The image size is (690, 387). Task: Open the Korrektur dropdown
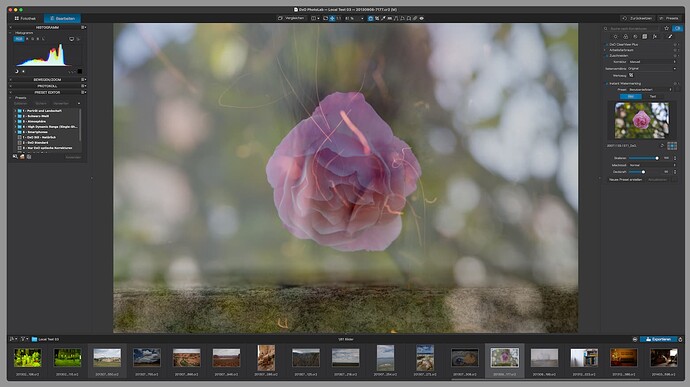point(653,62)
